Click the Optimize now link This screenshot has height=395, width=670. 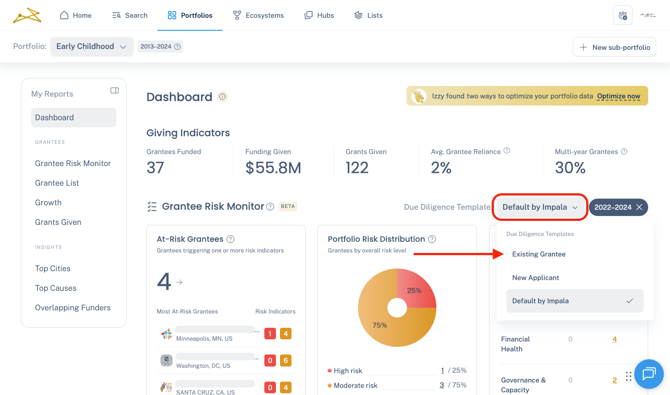point(618,96)
